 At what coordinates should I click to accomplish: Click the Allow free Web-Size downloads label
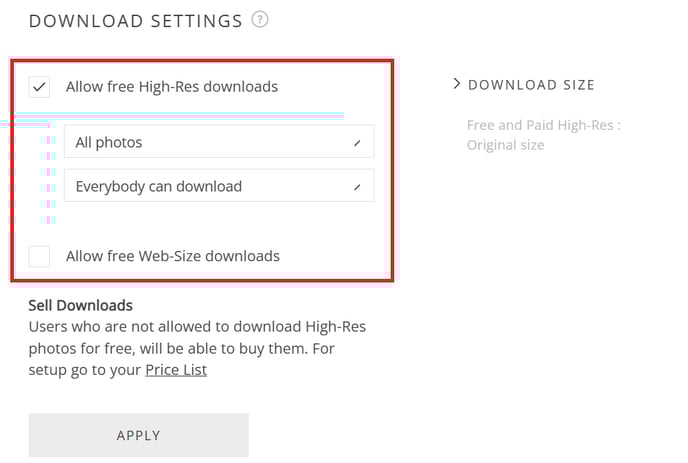click(x=173, y=256)
